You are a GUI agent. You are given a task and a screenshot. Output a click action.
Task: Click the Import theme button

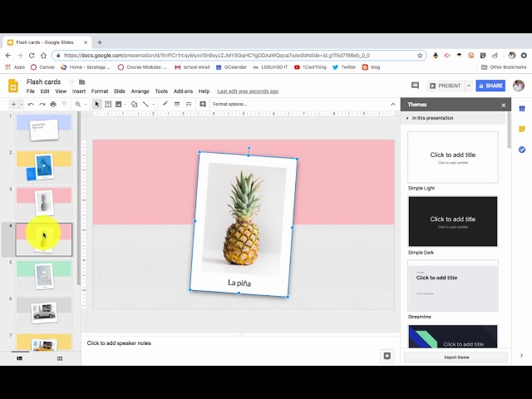(x=456, y=357)
